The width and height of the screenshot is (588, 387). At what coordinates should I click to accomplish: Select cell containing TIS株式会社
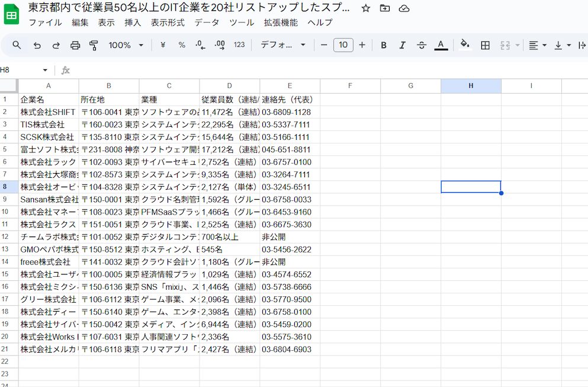pos(49,124)
